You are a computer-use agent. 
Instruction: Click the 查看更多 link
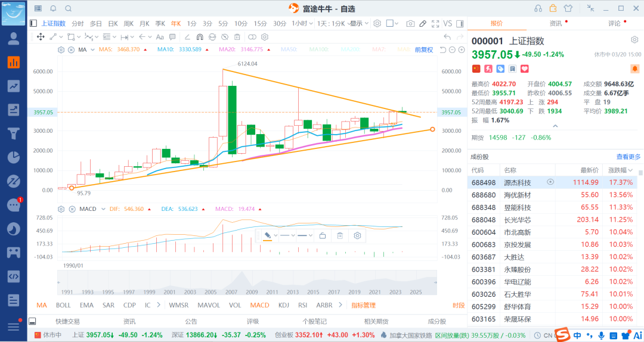pyautogui.click(x=628, y=157)
